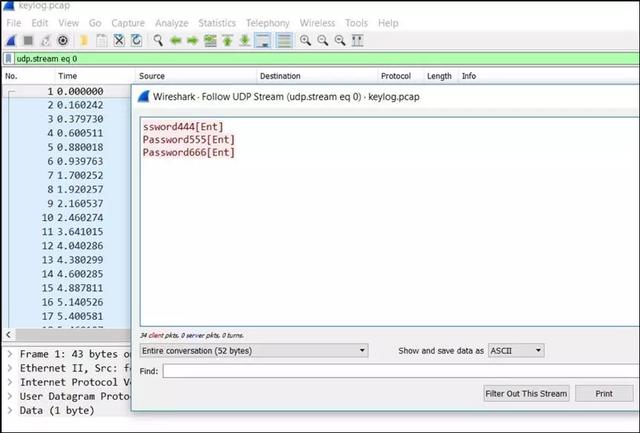The width and height of the screenshot is (640, 433).
Task: Open Capture options gear icon
Action: coord(63,40)
